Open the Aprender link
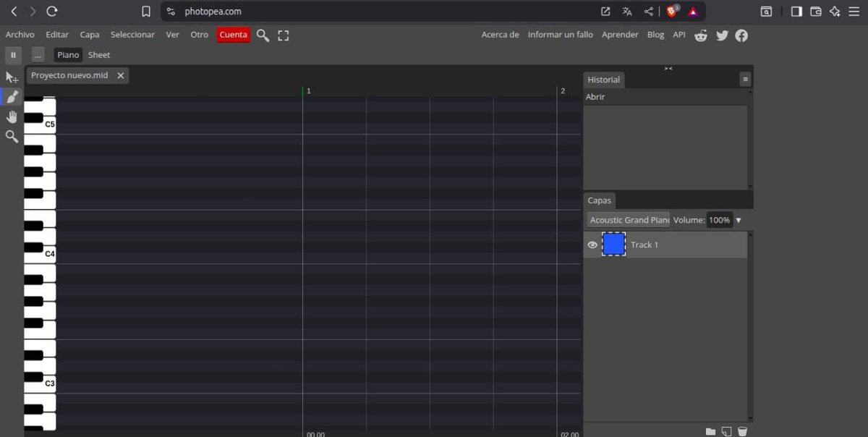 620,35
